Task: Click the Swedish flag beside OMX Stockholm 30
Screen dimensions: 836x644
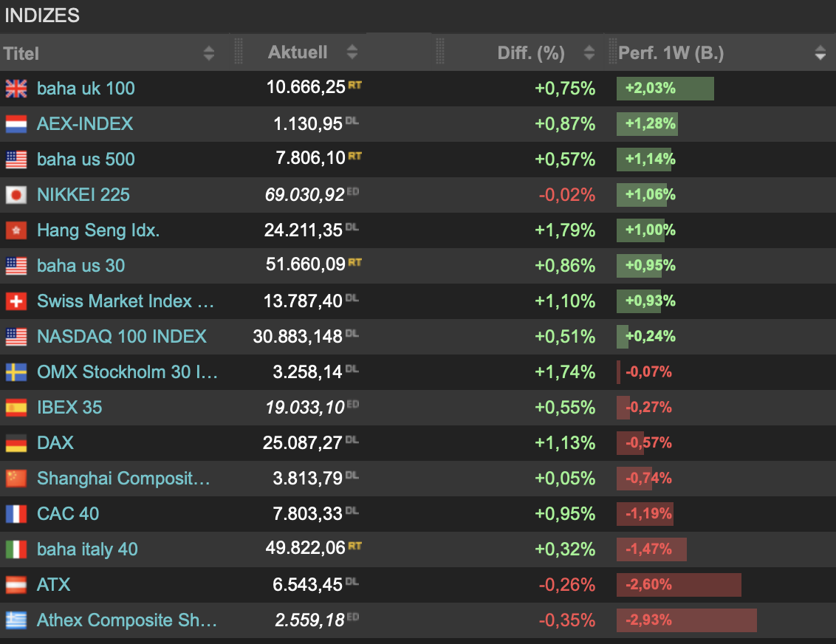Action: (x=16, y=372)
